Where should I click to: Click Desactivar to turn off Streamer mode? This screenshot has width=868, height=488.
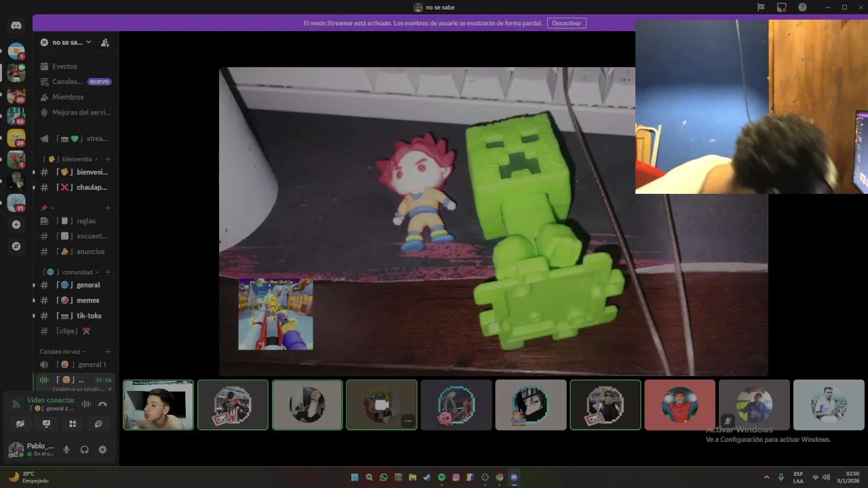point(566,23)
